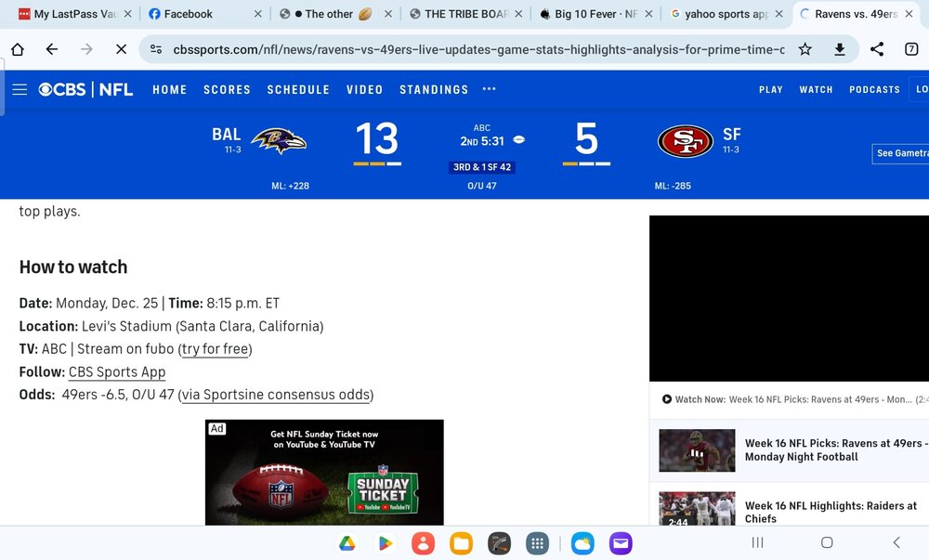Image resolution: width=929 pixels, height=560 pixels.
Task: Open Ravens at 49ers picks video thumbnail
Action: click(x=697, y=450)
